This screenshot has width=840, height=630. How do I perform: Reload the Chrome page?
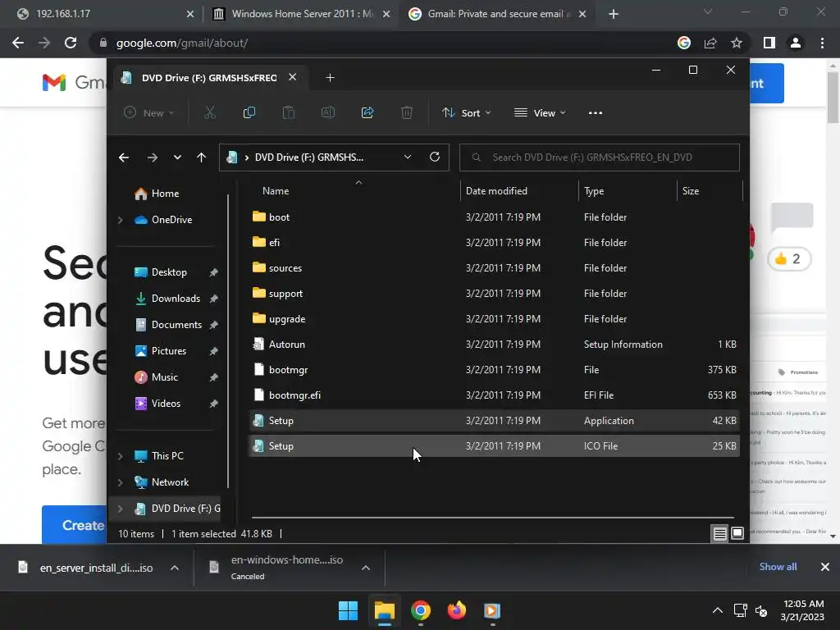pyautogui.click(x=71, y=43)
